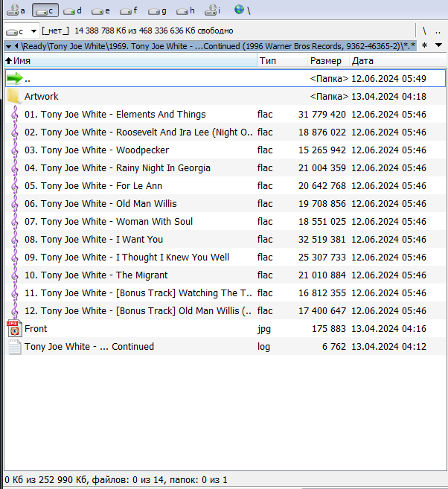Click music note icon of track 12
This screenshot has height=489, width=448.
click(15, 311)
